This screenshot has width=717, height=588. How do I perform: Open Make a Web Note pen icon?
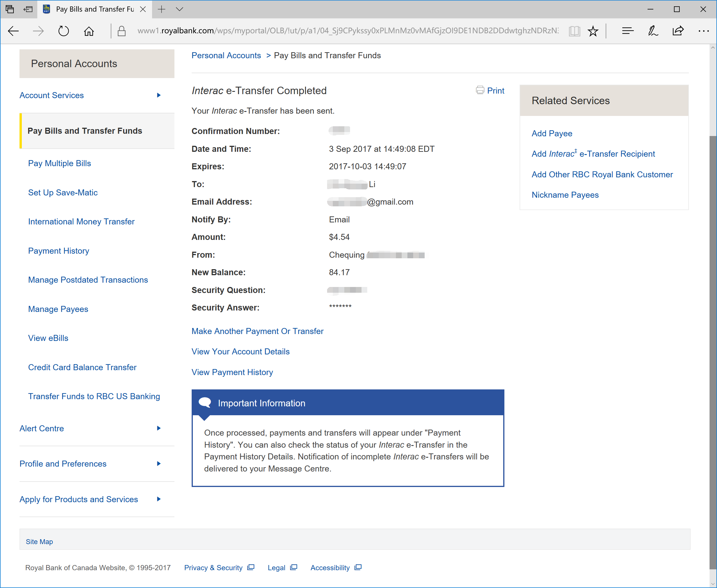653,31
